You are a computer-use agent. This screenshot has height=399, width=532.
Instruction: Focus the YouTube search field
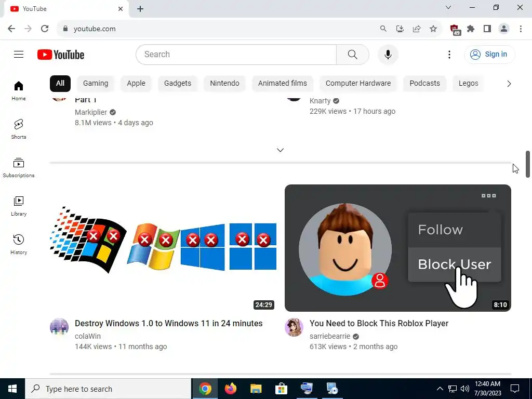point(236,54)
